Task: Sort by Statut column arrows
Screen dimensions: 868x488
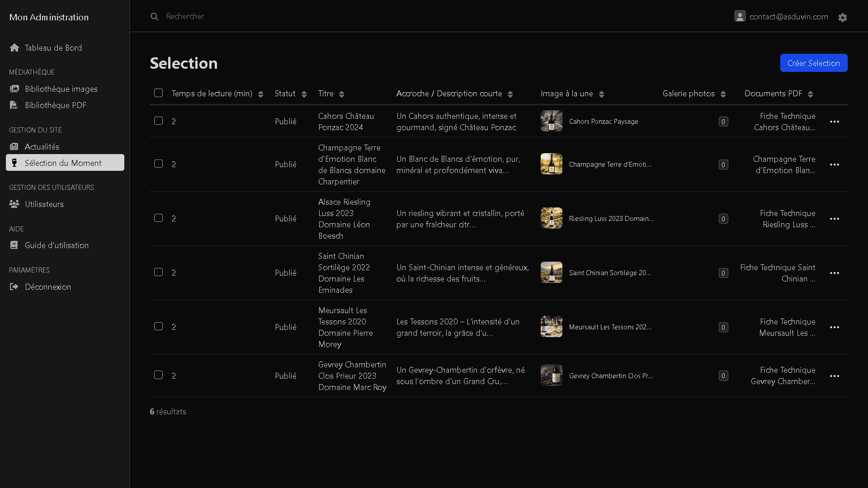Action: (304, 94)
